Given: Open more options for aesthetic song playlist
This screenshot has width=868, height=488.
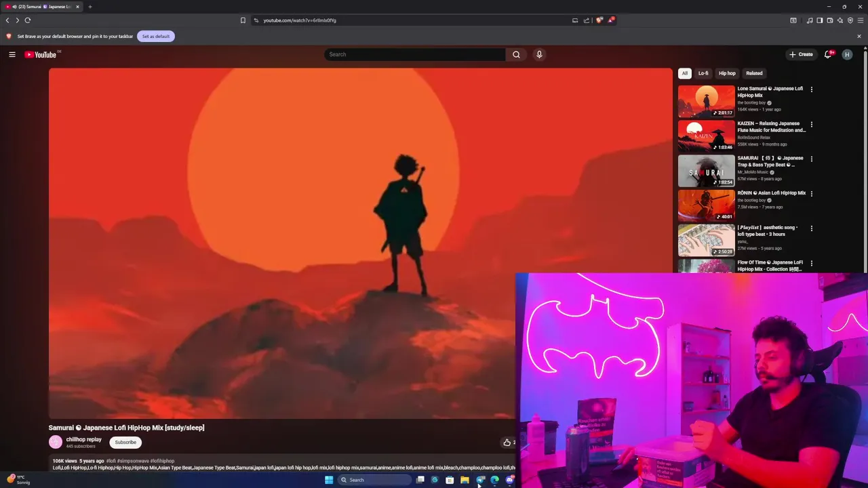Looking at the screenshot, I should (811, 228).
